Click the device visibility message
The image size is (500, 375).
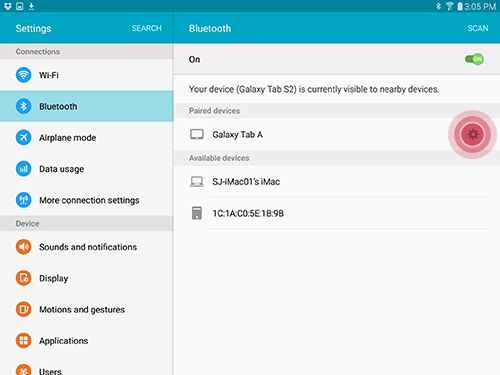[x=314, y=89]
